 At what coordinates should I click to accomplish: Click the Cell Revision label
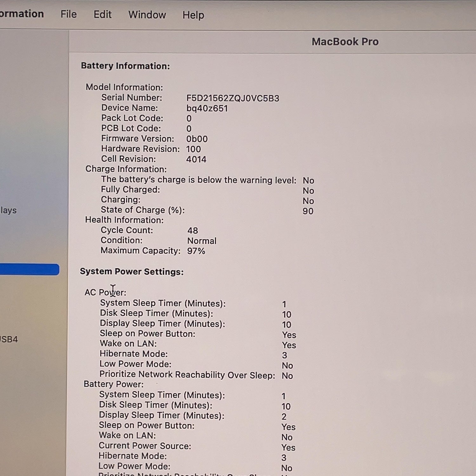point(129,159)
